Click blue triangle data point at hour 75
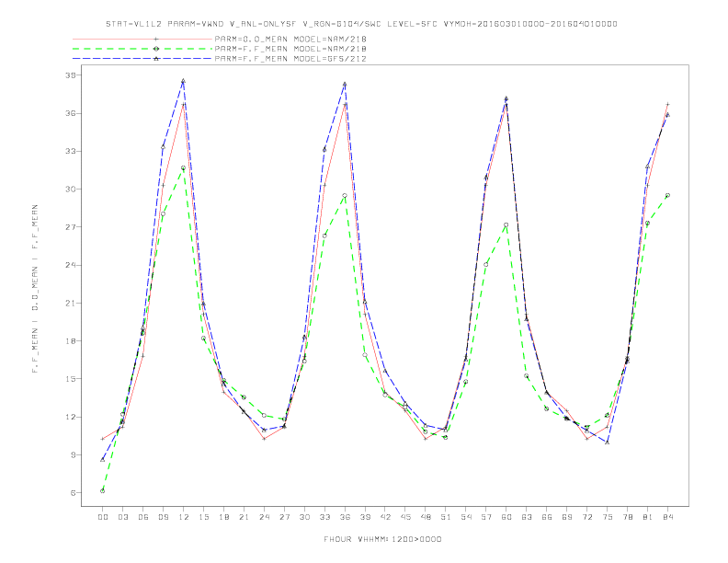 [608, 442]
